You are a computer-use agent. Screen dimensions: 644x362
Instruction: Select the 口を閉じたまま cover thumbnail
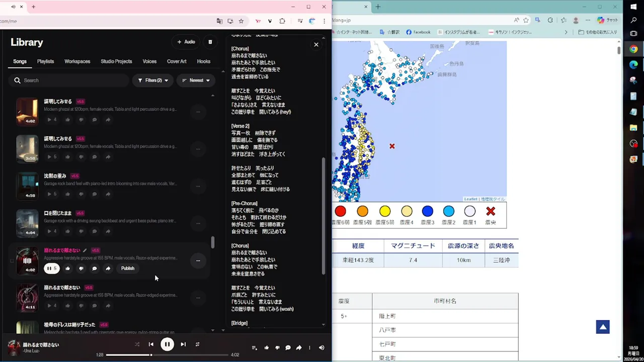pyautogui.click(x=27, y=223)
